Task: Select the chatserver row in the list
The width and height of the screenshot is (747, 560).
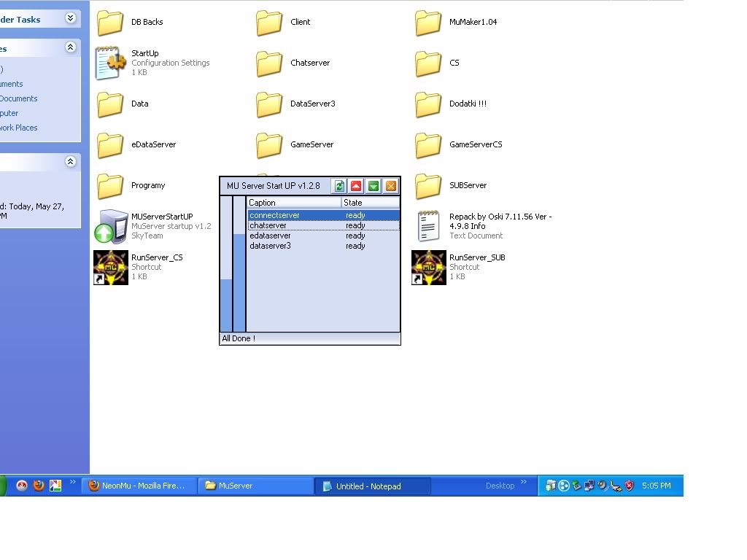Action: pos(270,225)
